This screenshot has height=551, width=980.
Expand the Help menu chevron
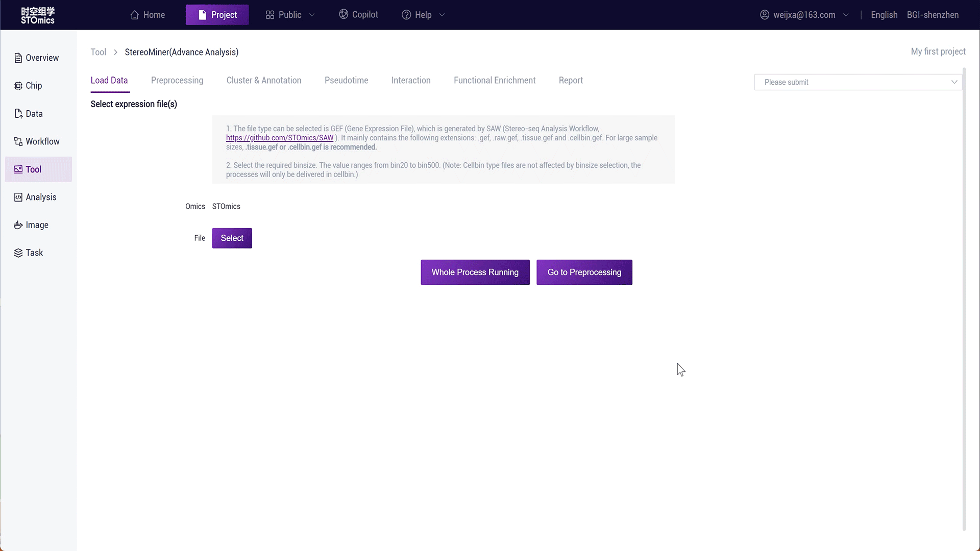click(442, 15)
